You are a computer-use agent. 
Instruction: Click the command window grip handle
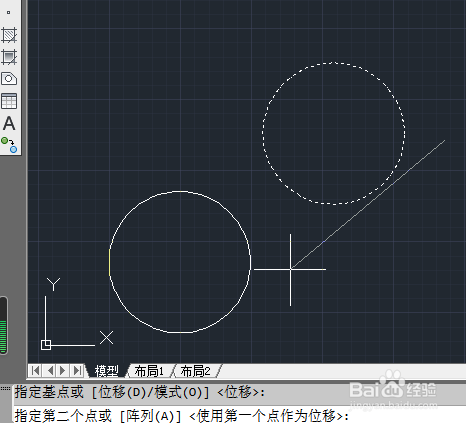(x=5, y=388)
